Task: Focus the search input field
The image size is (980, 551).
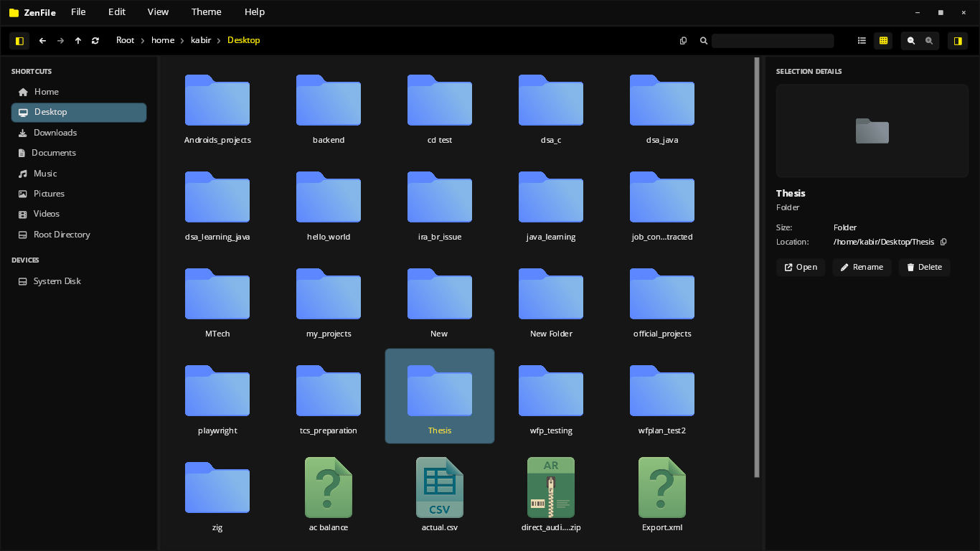Action: [773, 41]
